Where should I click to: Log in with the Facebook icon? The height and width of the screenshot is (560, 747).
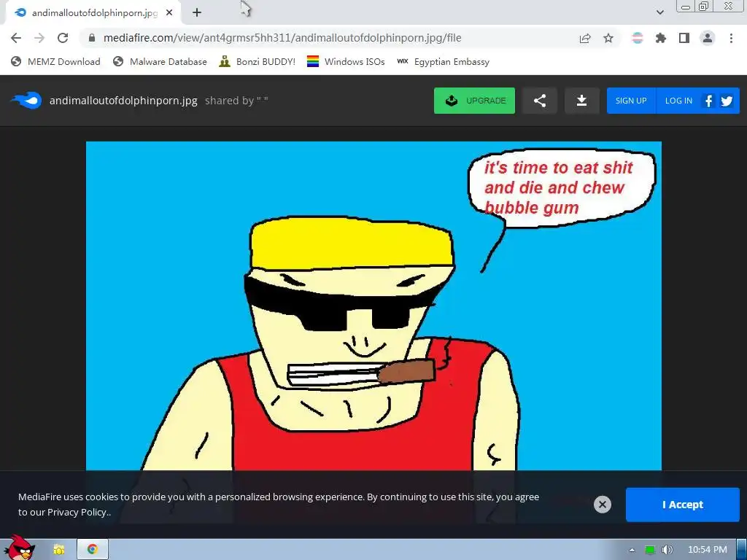click(x=708, y=101)
